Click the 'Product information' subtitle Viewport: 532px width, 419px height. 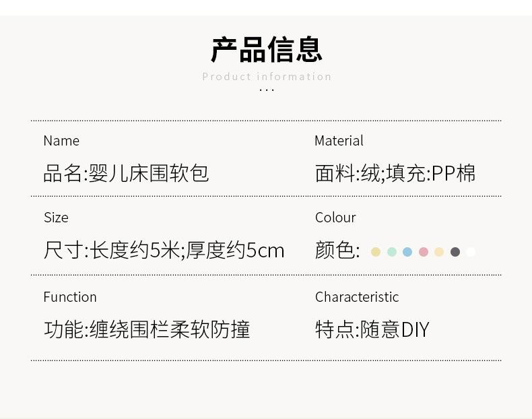tap(267, 77)
